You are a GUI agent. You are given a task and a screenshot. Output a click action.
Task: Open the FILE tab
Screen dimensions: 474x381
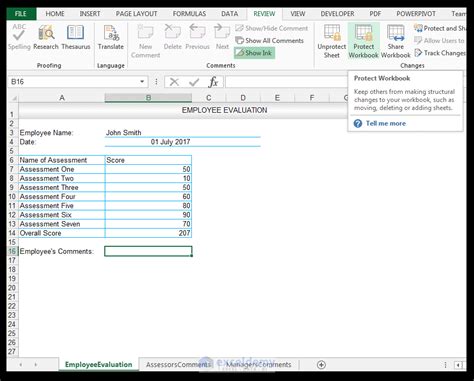coord(20,14)
